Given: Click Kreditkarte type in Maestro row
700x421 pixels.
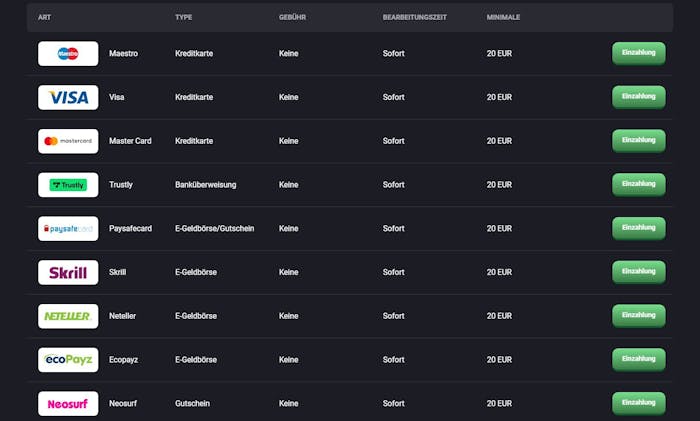Looking at the screenshot, I should [x=194, y=54].
